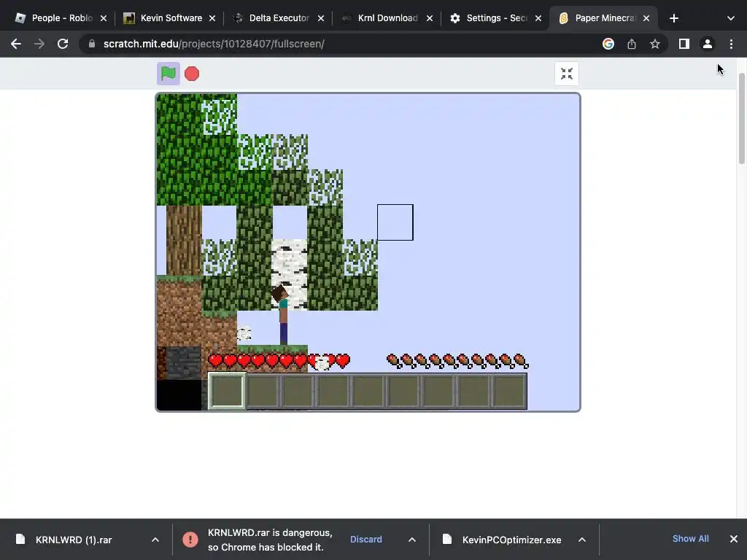Viewport: 747px width, 560px height.
Task: Select the fifth hotbar inventory slot
Action: click(x=368, y=391)
